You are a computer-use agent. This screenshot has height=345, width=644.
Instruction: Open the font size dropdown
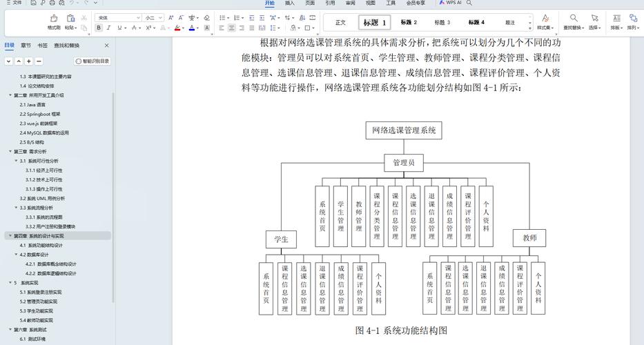(x=160, y=18)
